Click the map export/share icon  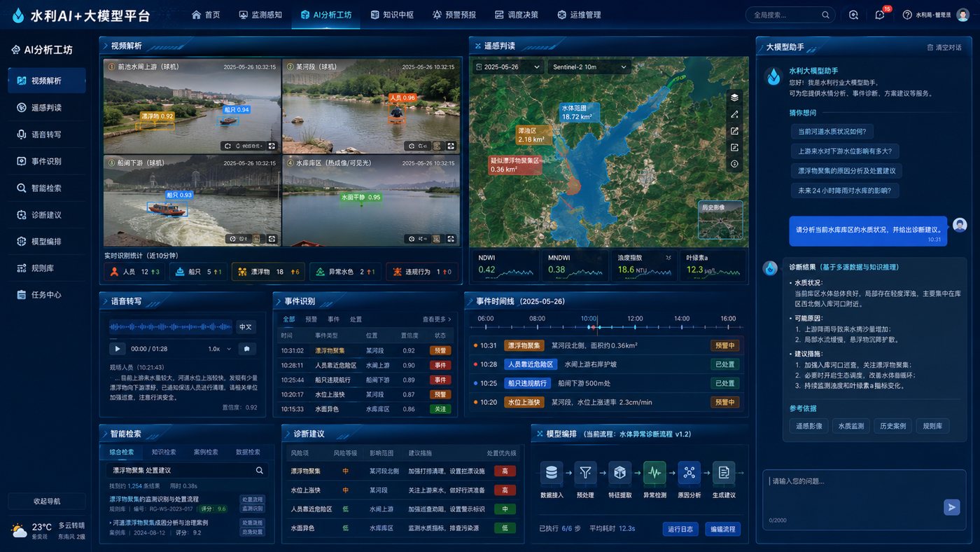click(734, 131)
